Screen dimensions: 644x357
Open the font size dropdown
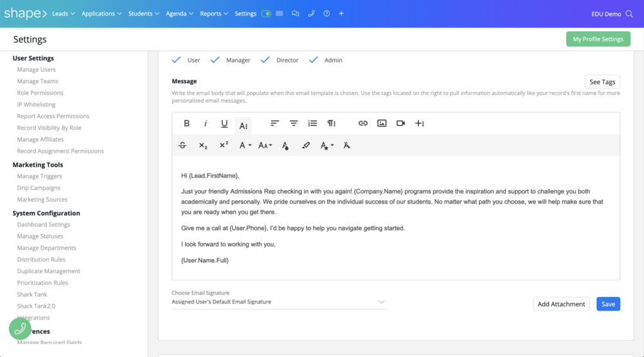point(265,146)
